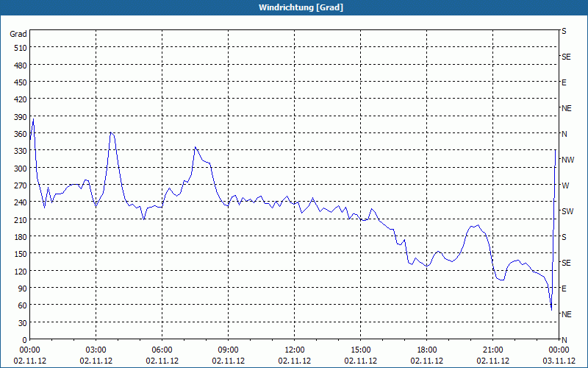The image size is (588, 368).
Task: Click the "03.11.12" date label
Action: point(559,361)
